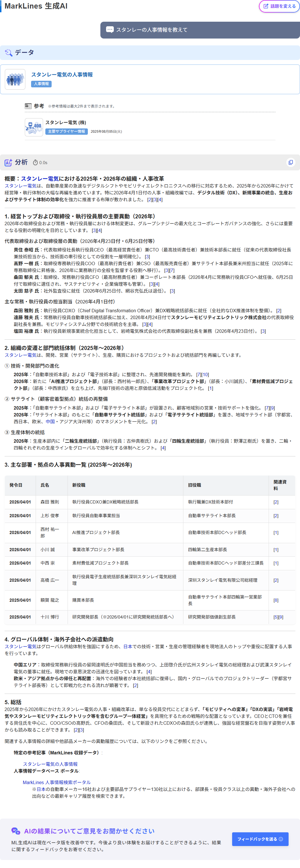Open スタンレー電気 link in the 概要 heading

pyautogui.click(x=40, y=179)
